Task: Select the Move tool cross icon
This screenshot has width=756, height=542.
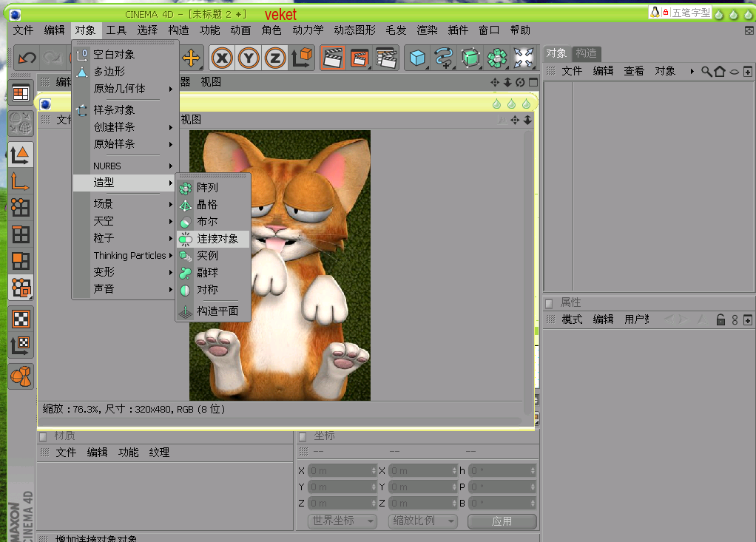Action: point(192,58)
